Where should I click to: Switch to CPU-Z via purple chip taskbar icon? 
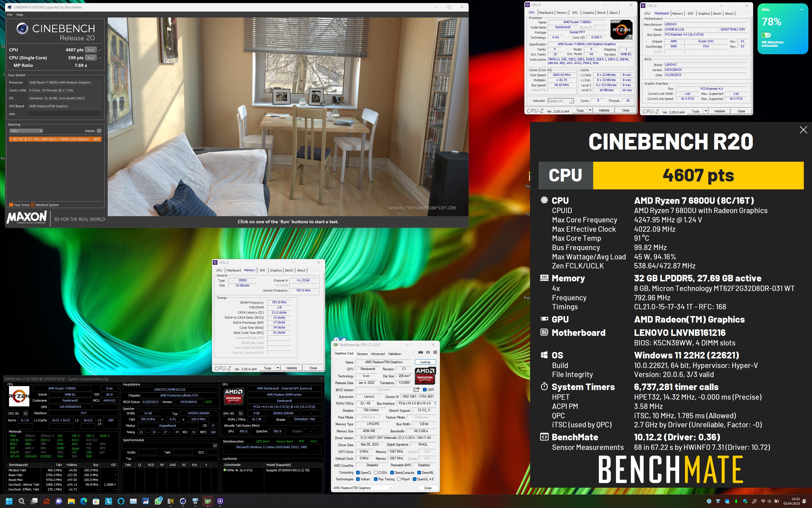(x=220, y=501)
